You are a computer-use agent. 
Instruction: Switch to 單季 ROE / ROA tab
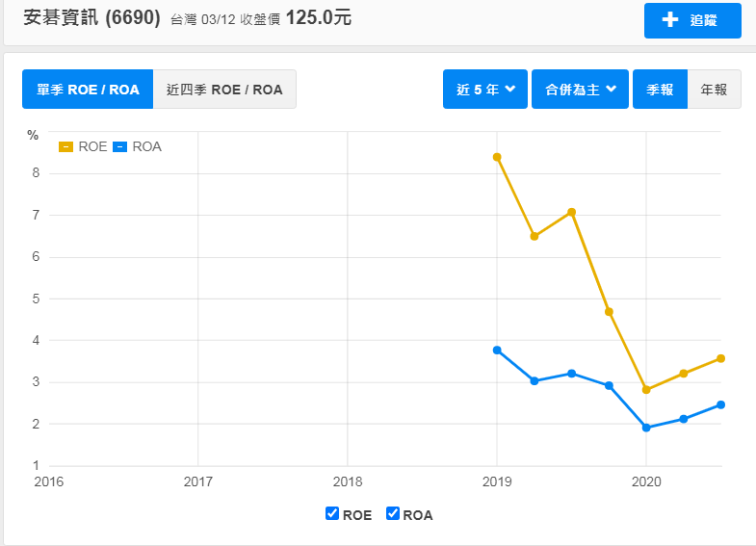click(88, 90)
